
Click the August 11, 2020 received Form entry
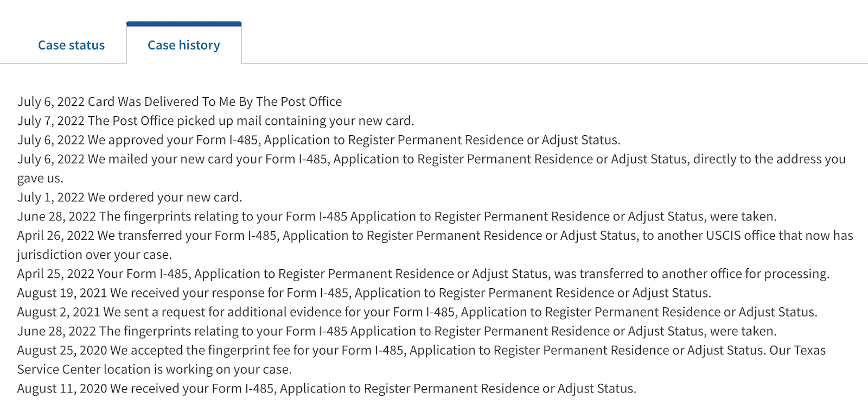pyautogui.click(x=326, y=389)
